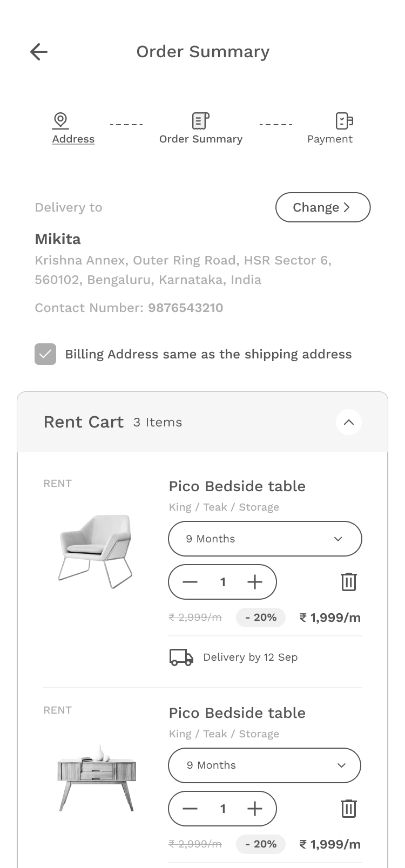
Task: Go back using the arrow icon
Action: click(x=39, y=52)
